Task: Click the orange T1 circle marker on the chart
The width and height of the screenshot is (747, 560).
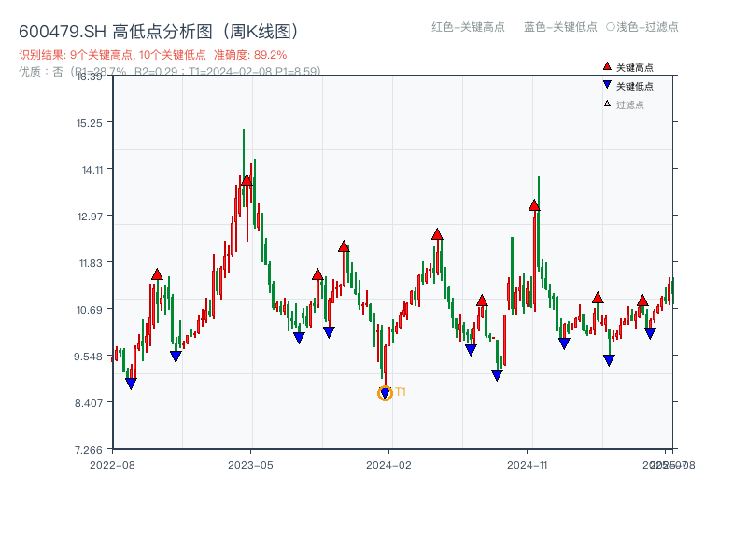Action: click(385, 392)
